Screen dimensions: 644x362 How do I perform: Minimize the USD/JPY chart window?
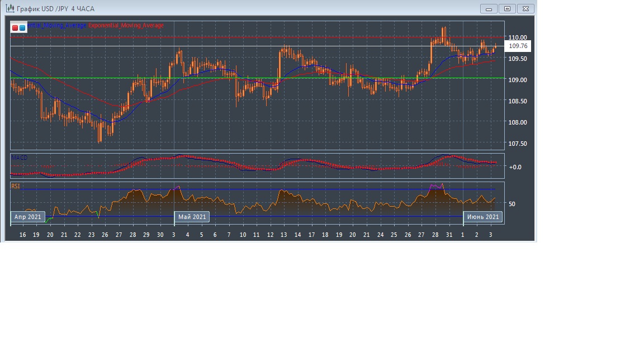489,8
